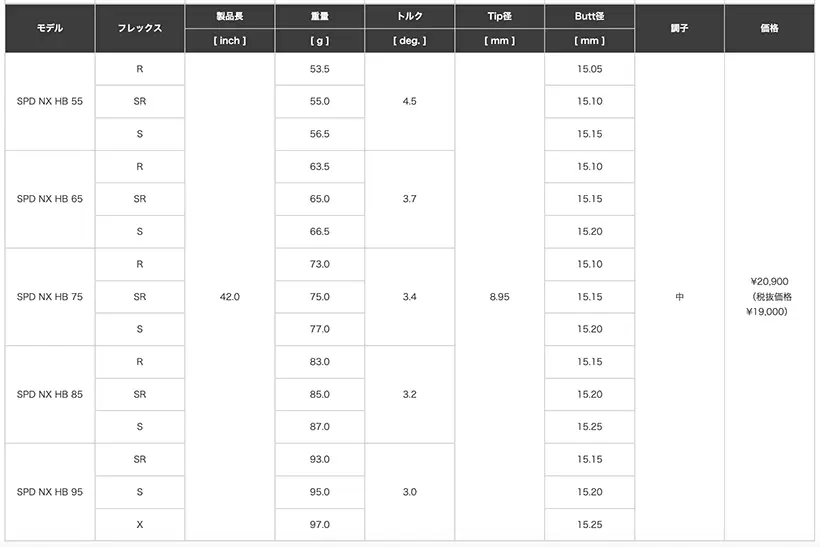Click the Butt径 column header
Viewport: 820px width, 547px height.
click(x=589, y=17)
